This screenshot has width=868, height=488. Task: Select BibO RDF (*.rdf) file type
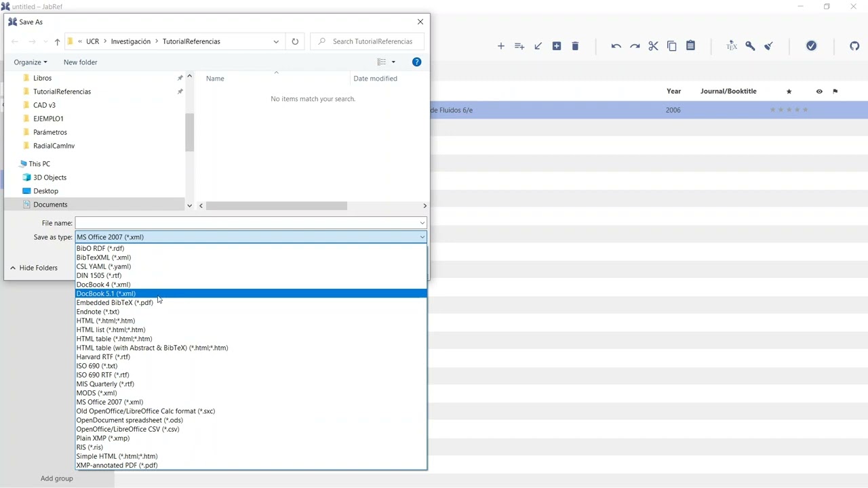pyautogui.click(x=251, y=249)
